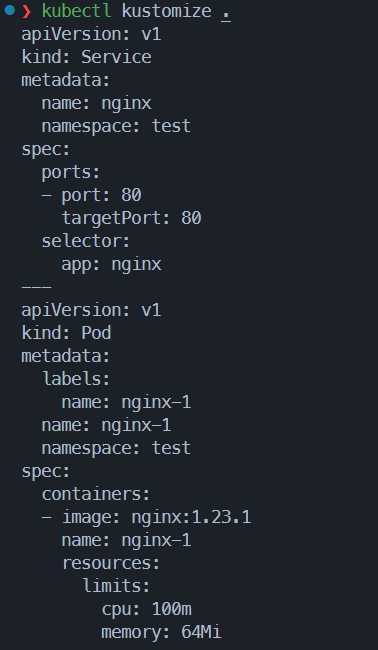Click the 'namespace: test' line under Service
This screenshot has width=378, height=650.
116,126
